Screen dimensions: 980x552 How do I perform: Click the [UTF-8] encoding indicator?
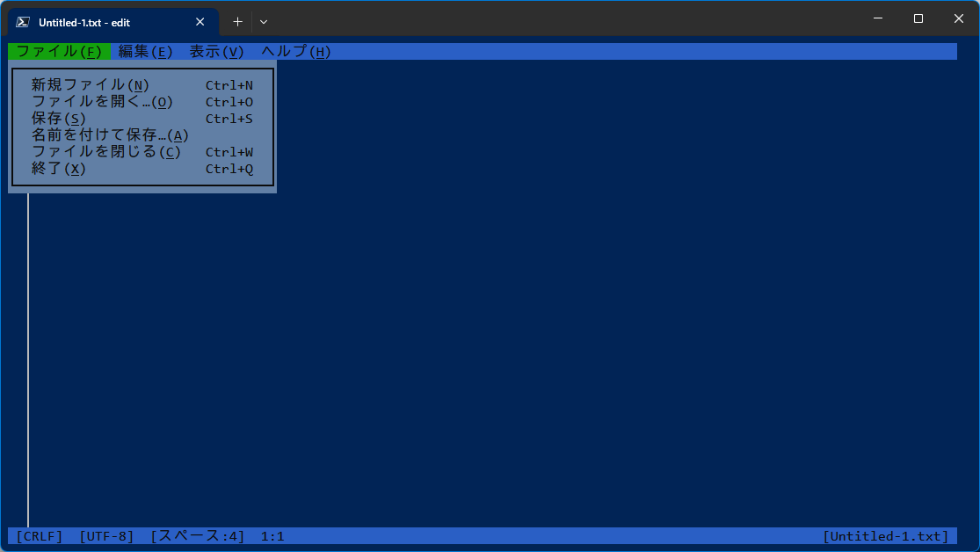107,536
